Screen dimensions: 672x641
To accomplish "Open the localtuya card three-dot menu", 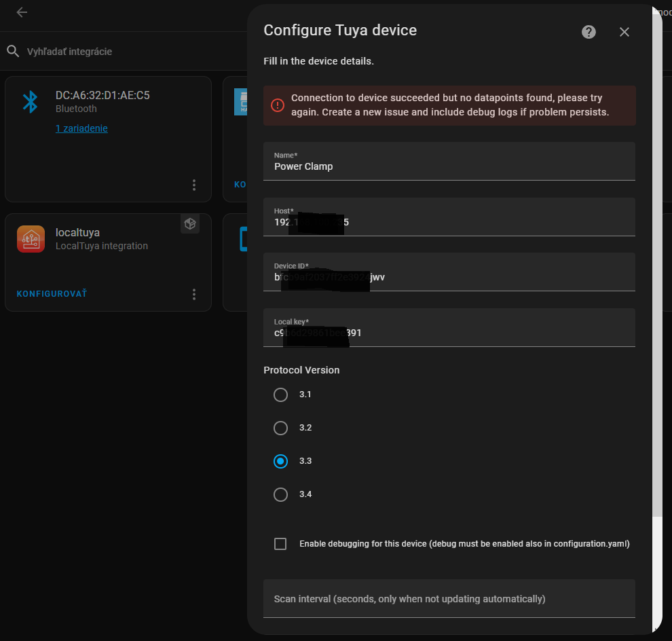I will 194,294.
